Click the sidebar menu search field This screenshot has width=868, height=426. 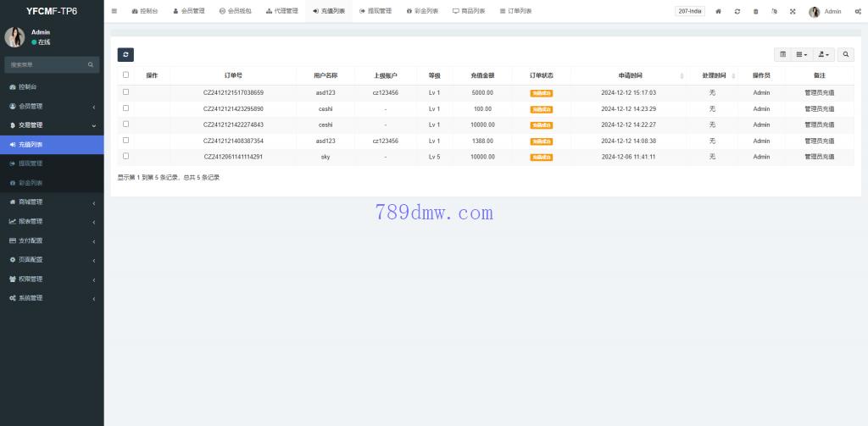[47, 64]
